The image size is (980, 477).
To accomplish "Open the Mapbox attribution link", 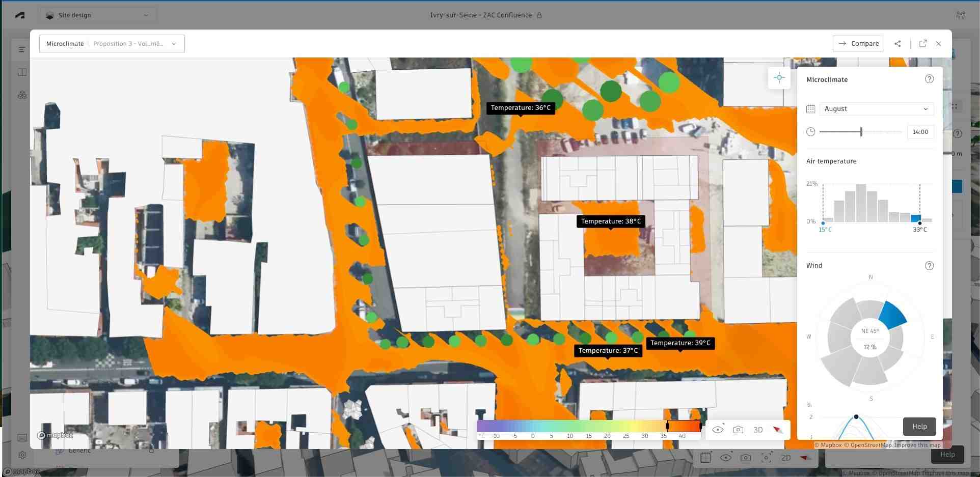I will pyautogui.click(x=828, y=445).
